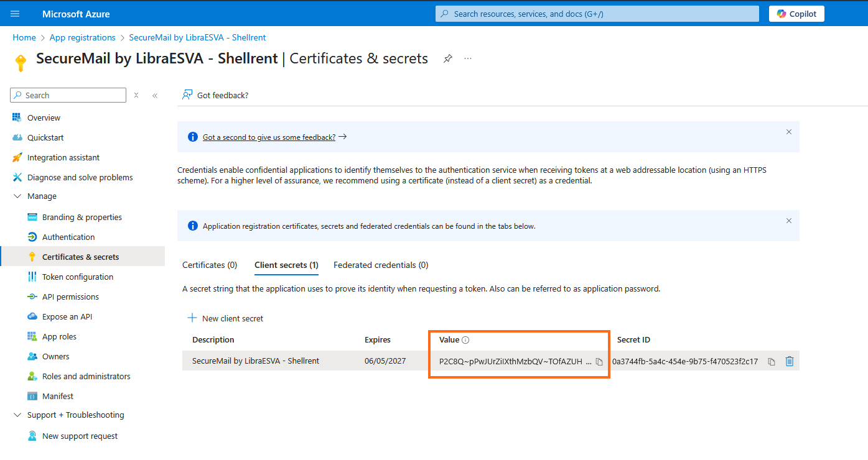Dismiss the application registration info banner

click(x=789, y=221)
